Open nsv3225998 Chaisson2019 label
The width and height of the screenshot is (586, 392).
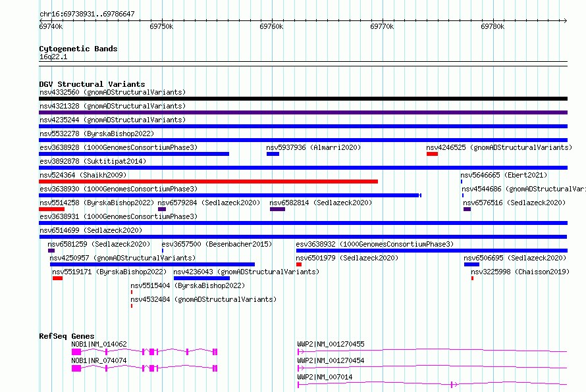click(520, 272)
